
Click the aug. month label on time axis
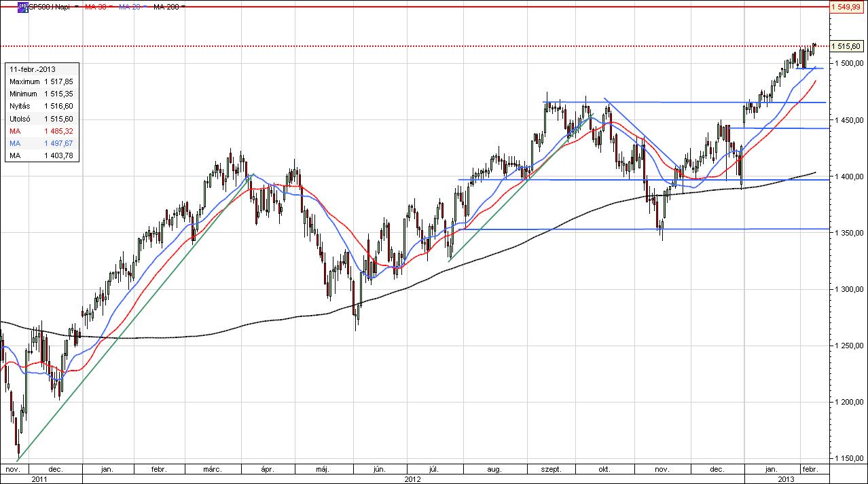tap(494, 469)
